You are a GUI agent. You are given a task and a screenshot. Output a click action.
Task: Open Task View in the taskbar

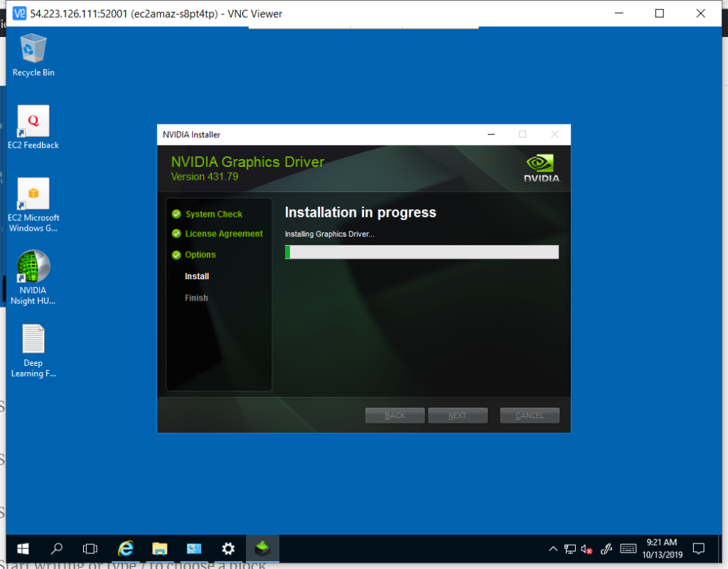(90, 548)
